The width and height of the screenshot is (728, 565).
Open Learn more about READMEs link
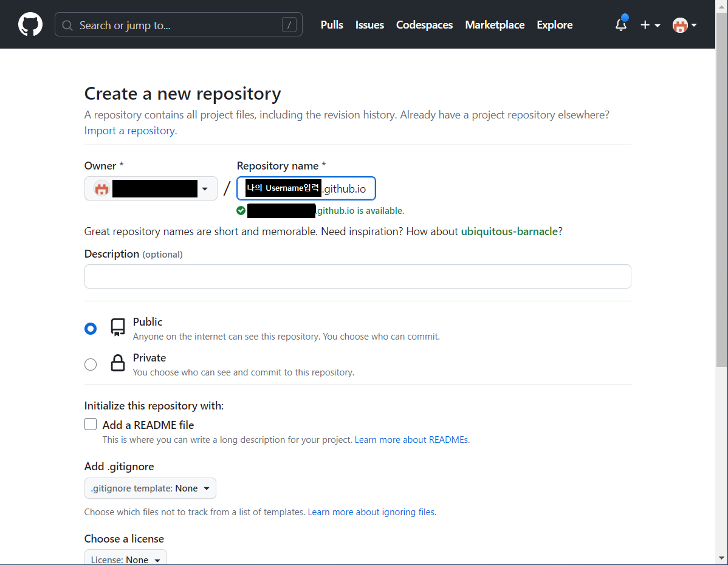(x=412, y=440)
